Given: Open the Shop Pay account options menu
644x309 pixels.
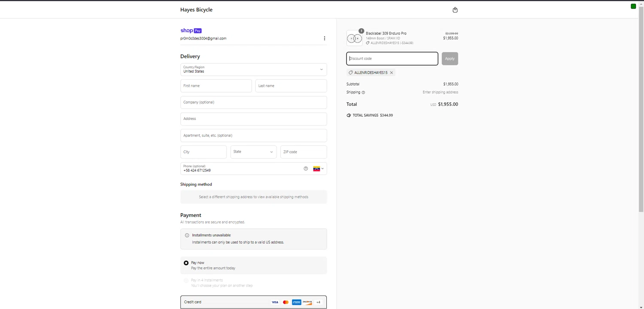Looking at the screenshot, I should (x=325, y=38).
